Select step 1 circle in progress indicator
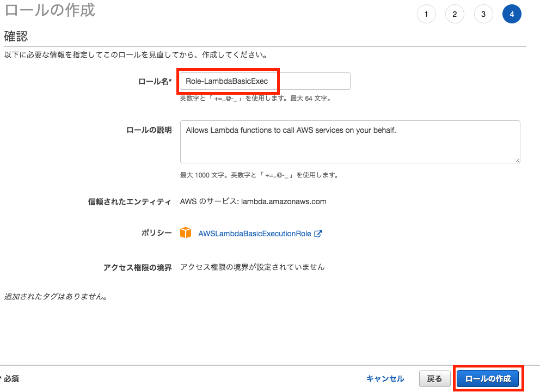 click(426, 14)
